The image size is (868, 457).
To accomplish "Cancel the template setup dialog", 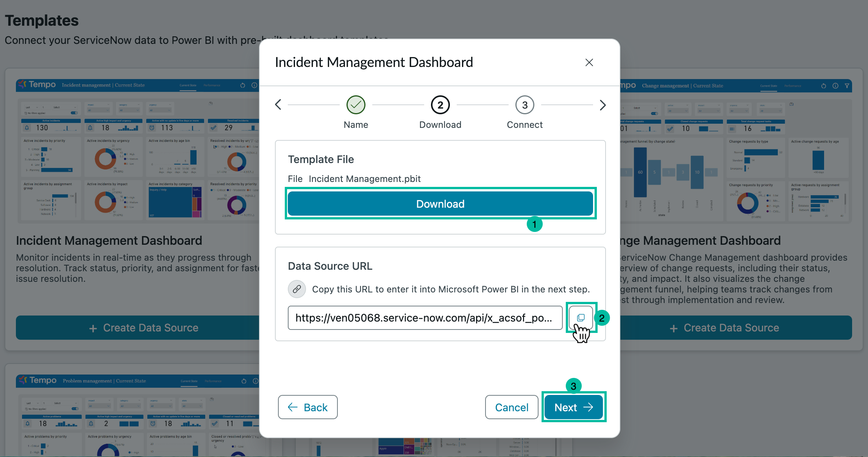I will [x=512, y=407].
